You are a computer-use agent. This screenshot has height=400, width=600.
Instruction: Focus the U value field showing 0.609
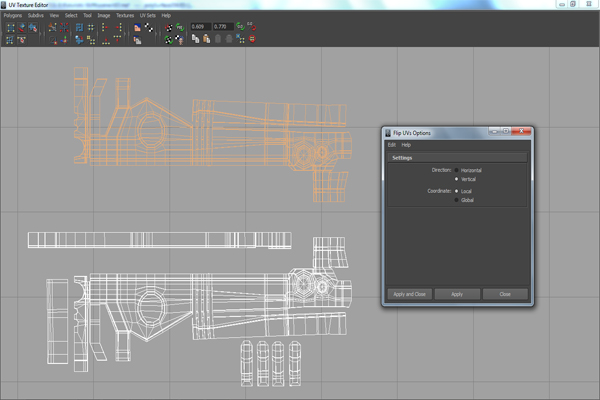click(x=201, y=27)
